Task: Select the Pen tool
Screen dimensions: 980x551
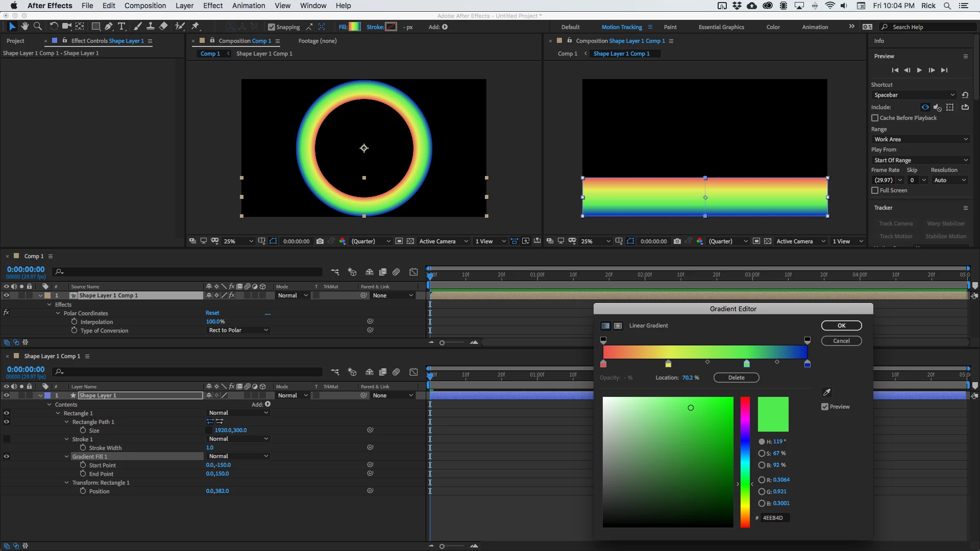Action: click(108, 27)
